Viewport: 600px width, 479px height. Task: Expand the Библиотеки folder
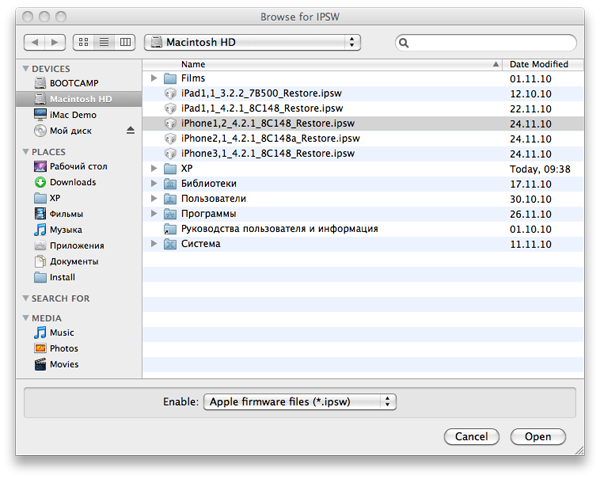pyautogui.click(x=154, y=183)
